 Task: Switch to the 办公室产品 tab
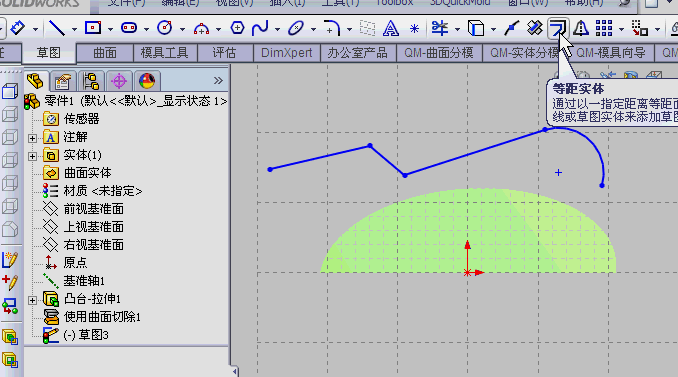[x=357, y=53]
